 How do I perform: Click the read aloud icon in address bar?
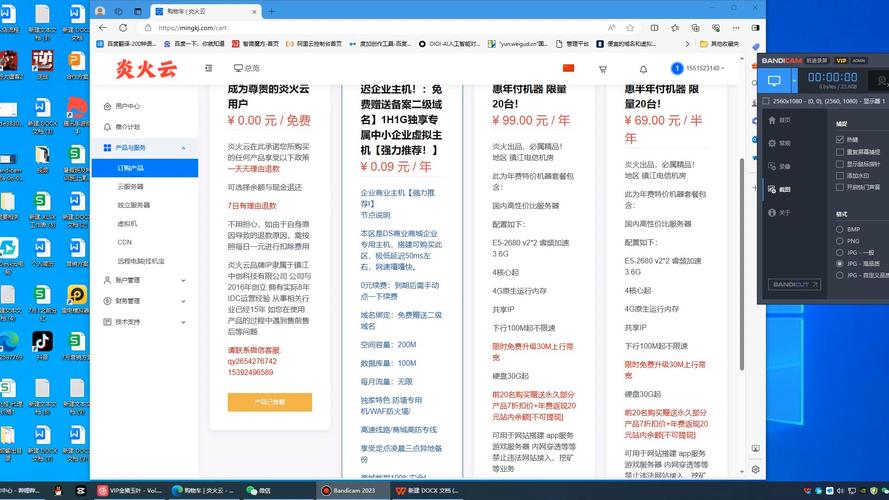(611, 27)
